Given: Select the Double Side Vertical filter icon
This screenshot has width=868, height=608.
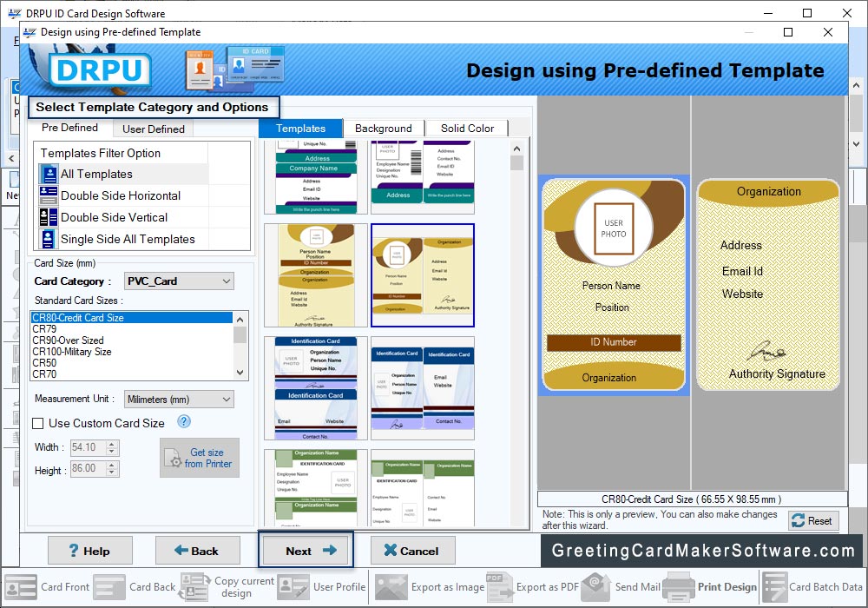Looking at the screenshot, I should pyautogui.click(x=49, y=217).
